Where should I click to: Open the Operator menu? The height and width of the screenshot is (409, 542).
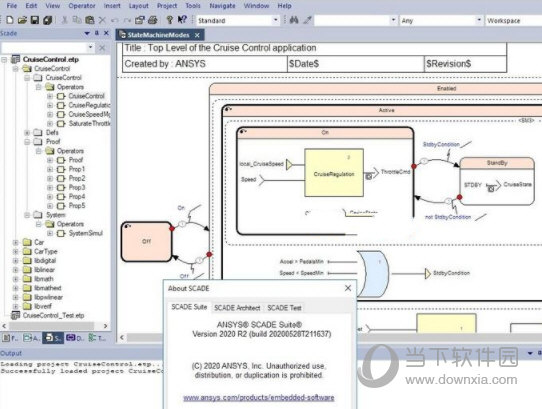coord(82,6)
